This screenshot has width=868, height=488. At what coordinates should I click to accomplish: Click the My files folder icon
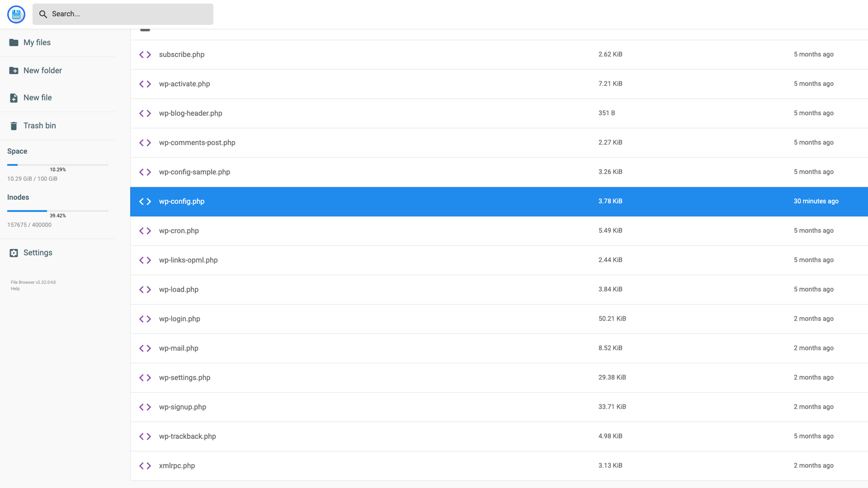(14, 42)
